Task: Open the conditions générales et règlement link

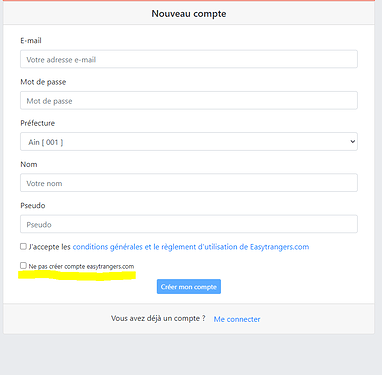Action: click(191, 247)
